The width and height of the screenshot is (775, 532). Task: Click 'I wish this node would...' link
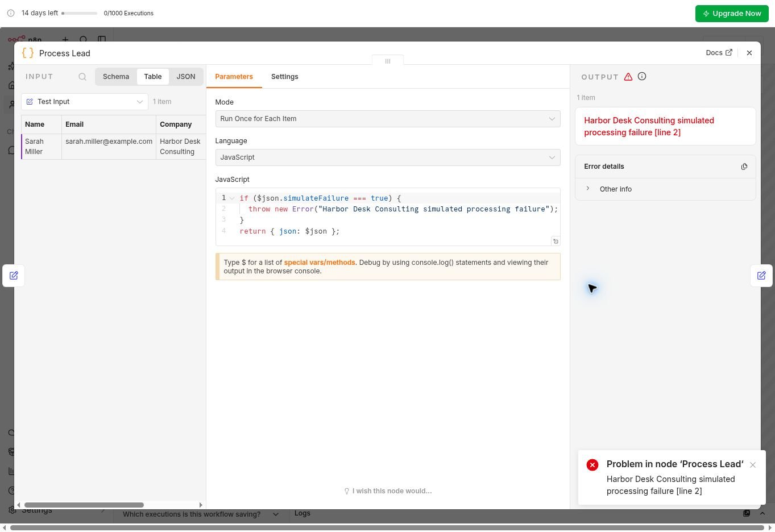[x=388, y=491]
